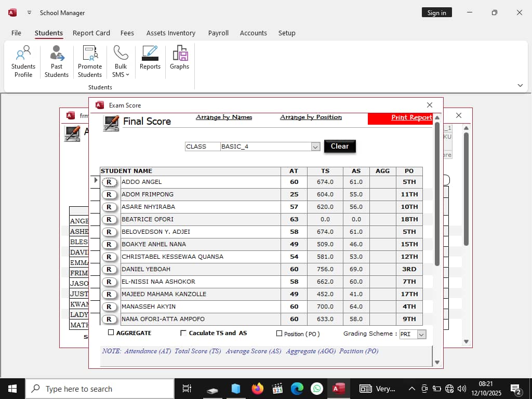Check the Position (PO) checkbox
This screenshot has width=532, height=399.
[279, 334]
